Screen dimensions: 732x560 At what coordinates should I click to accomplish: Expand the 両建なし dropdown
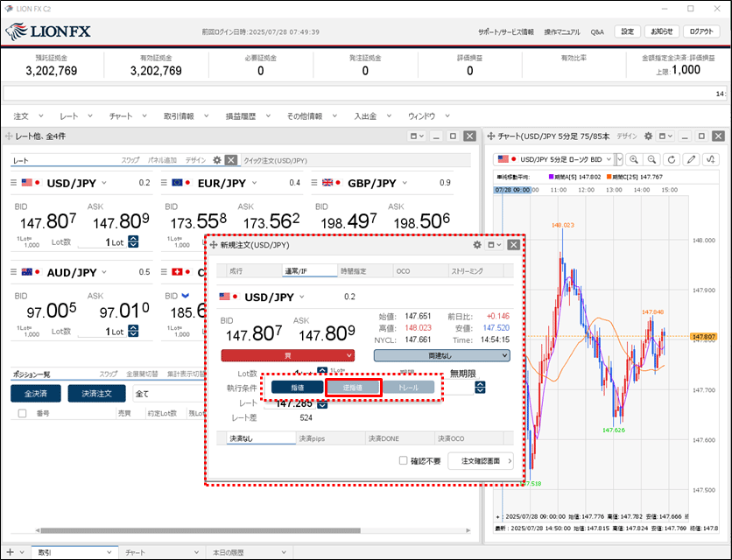pos(441,355)
